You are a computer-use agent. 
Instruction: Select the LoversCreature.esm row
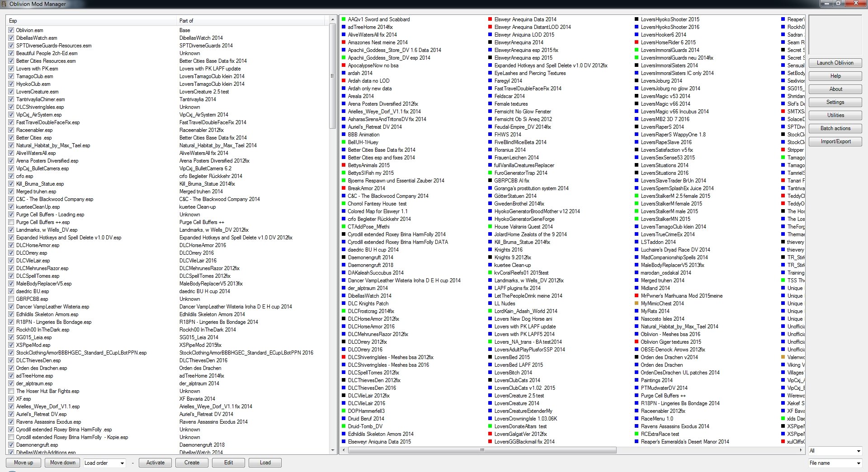[166, 92]
